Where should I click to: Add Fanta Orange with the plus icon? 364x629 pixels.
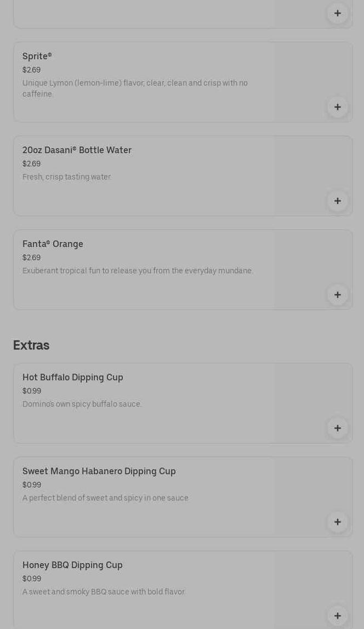point(337,295)
